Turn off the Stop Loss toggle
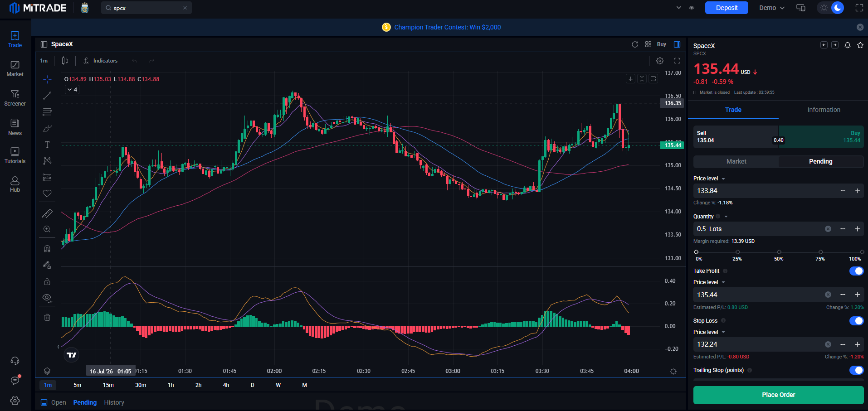 857,321
